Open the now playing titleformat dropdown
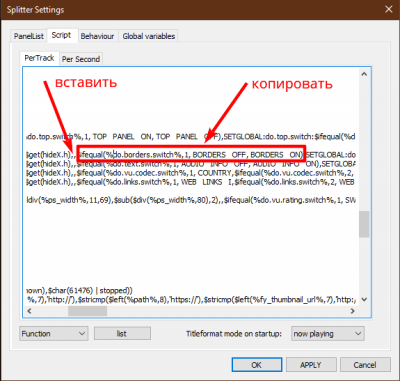This screenshot has height=381, width=400. tap(328, 333)
